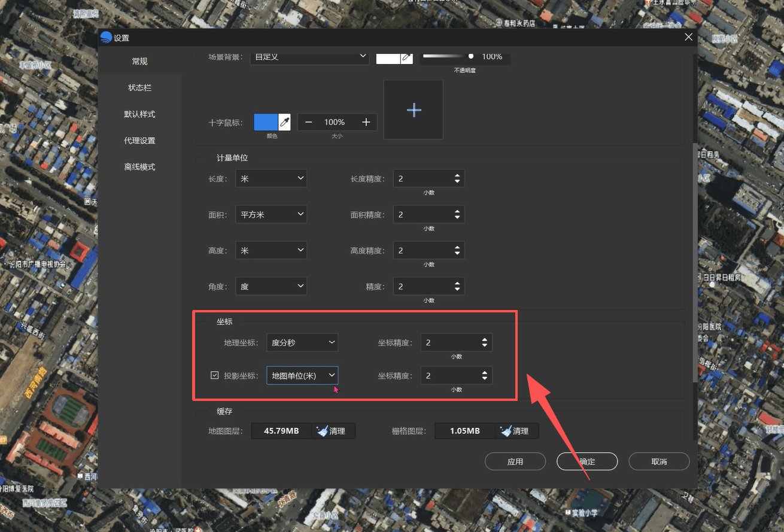Click the settings panel vertical scrollbar
This screenshot has width=784, height=532.
pos(694,262)
